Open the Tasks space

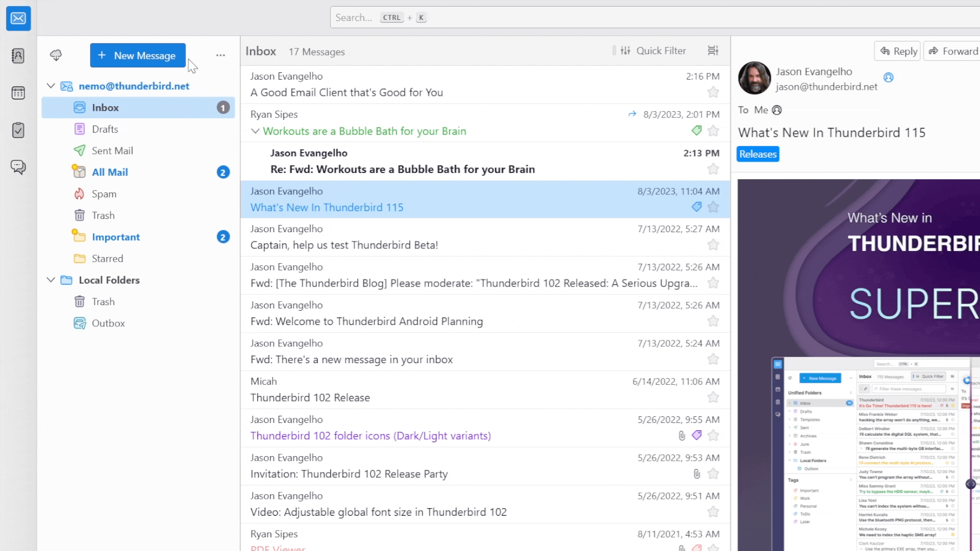(18, 130)
